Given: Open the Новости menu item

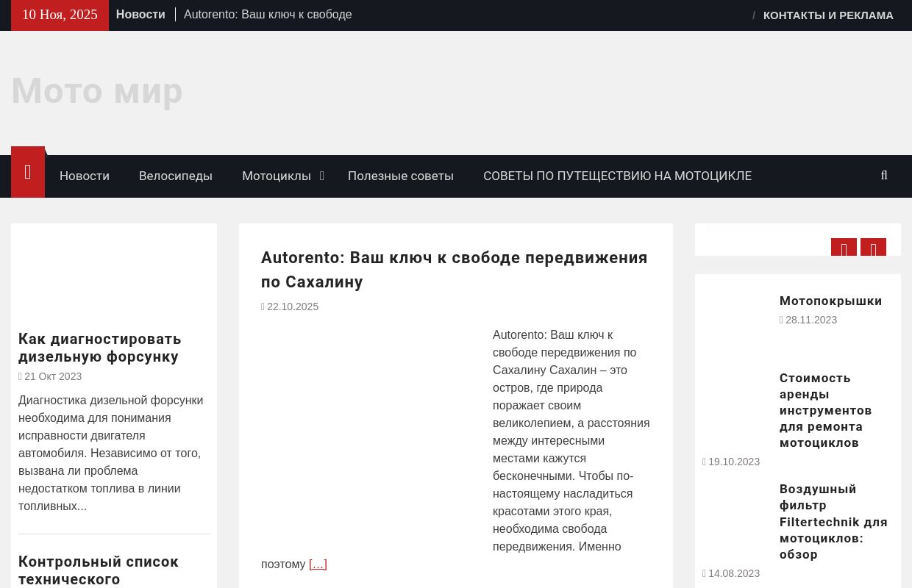Looking at the screenshot, I should [85, 176].
